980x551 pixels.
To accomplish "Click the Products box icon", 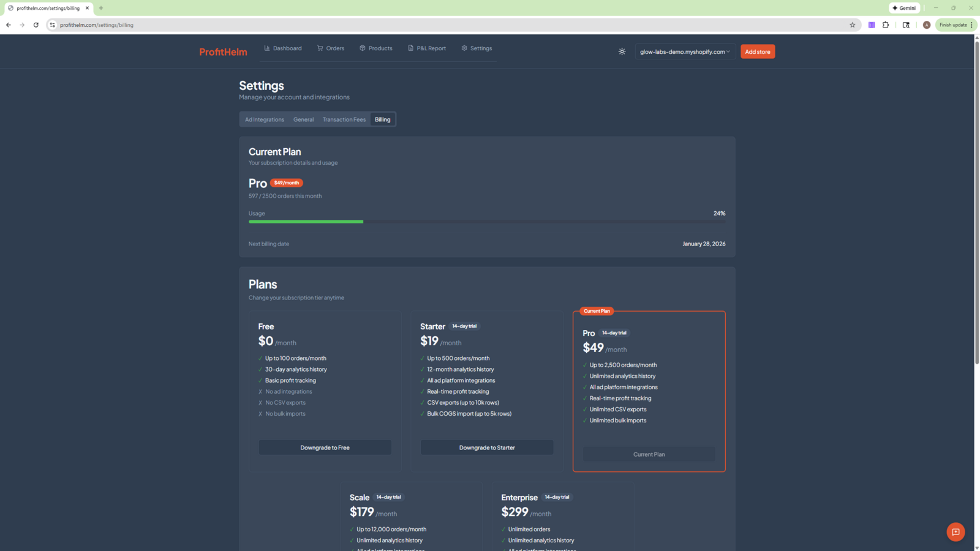I will (x=363, y=48).
